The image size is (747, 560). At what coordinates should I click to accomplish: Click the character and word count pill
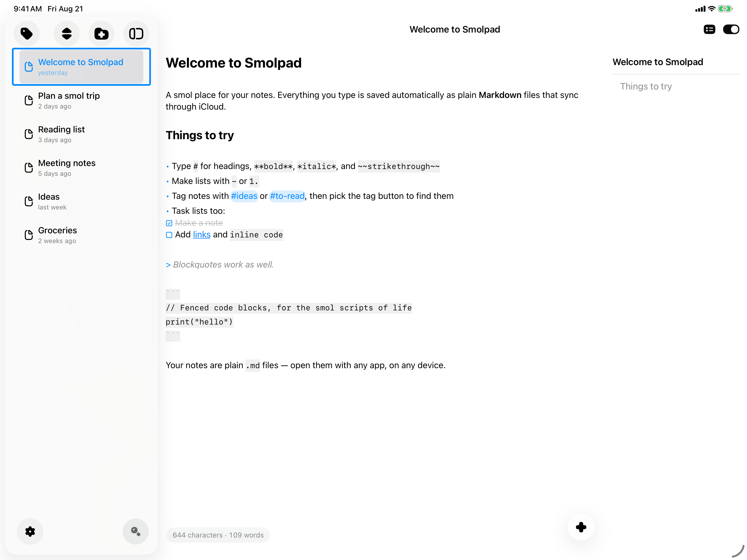coord(218,535)
